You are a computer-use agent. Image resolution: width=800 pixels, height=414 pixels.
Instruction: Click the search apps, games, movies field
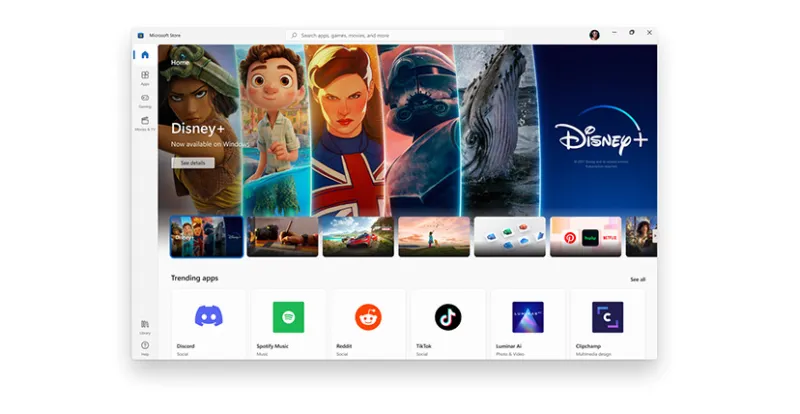395,35
